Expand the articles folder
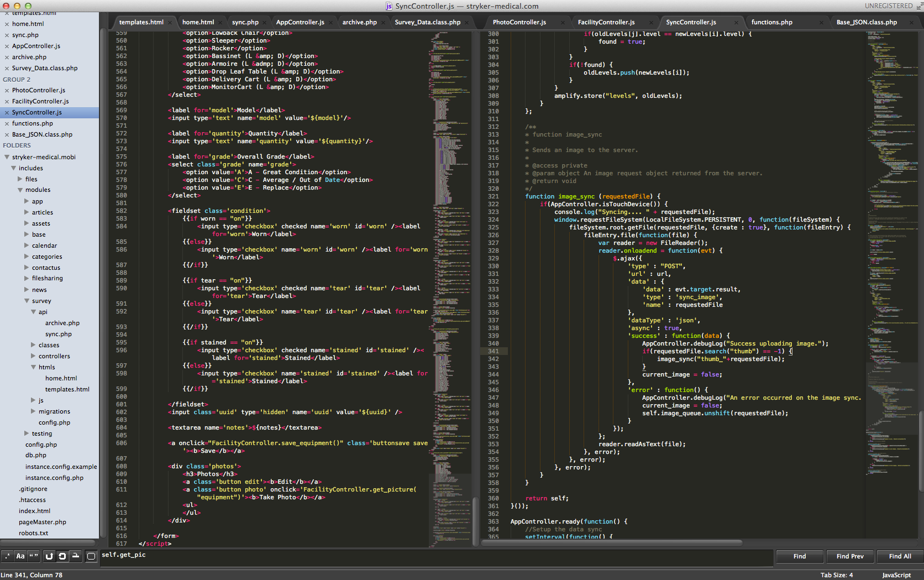The width and height of the screenshot is (924, 580). (27, 212)
